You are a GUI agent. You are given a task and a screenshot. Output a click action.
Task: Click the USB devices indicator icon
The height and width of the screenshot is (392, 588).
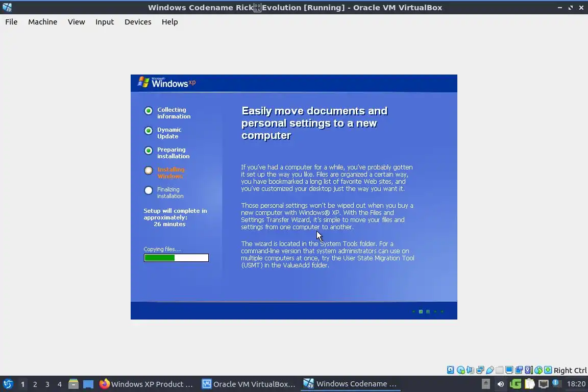490,370
